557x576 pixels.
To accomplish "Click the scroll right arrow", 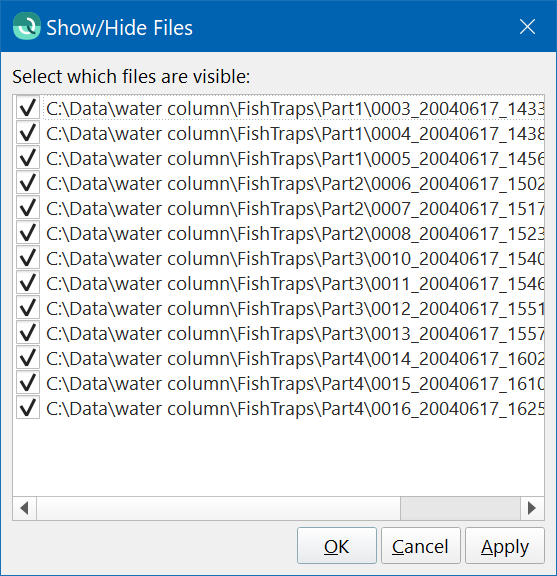I will (x=532, y=508).
